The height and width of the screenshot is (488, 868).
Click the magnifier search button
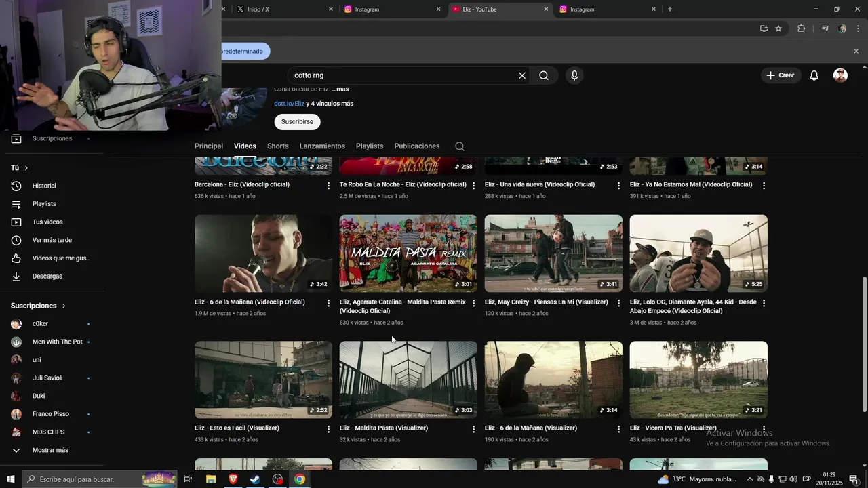pyautogui.click(x=544, y=75)
